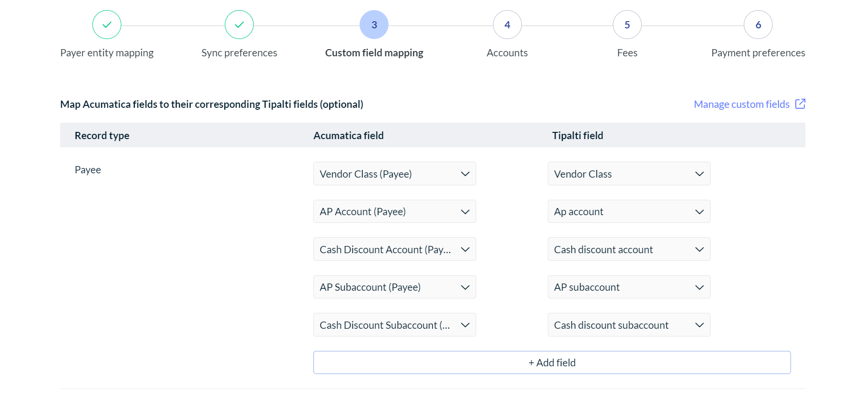Image resolution: width=868 pixels, height=400 pixels.
Task: Open the Ap account Tipalti dropdown
Action: [629, 211]
